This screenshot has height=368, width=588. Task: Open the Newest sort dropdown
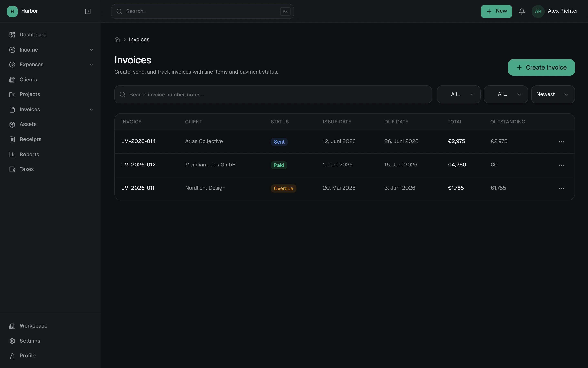553,94
